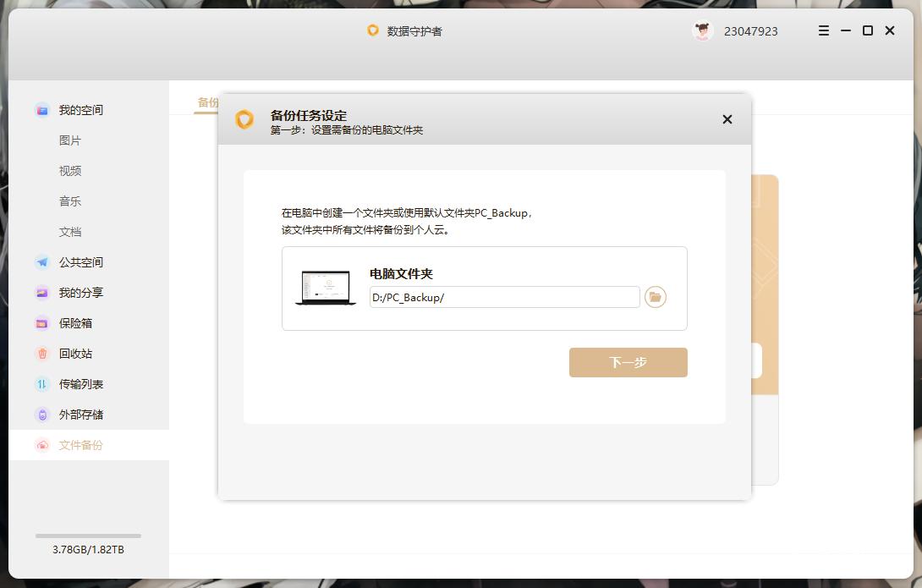Open the 保险箱 vault icon
The width and height of the screenshot is (922, 588).
click(41, 323)
